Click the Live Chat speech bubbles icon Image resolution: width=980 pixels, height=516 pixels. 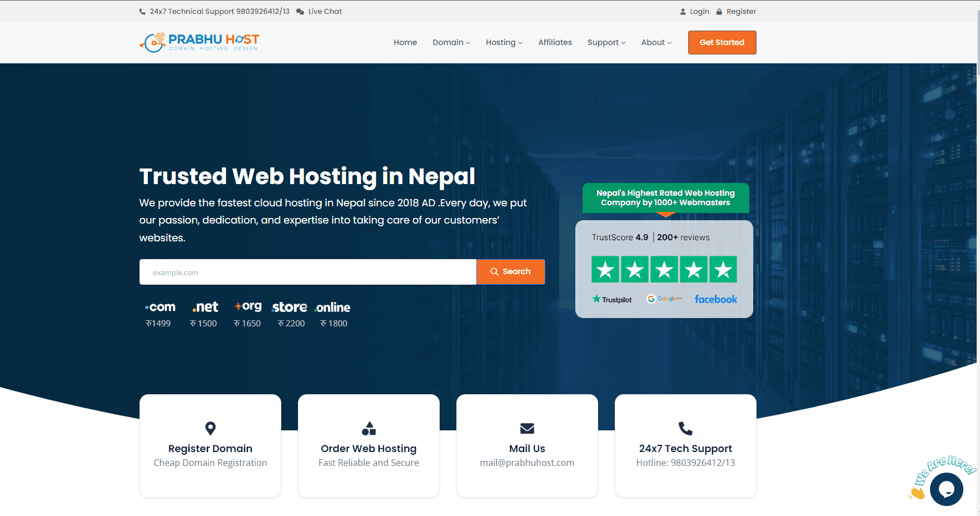tap(300, 12)
